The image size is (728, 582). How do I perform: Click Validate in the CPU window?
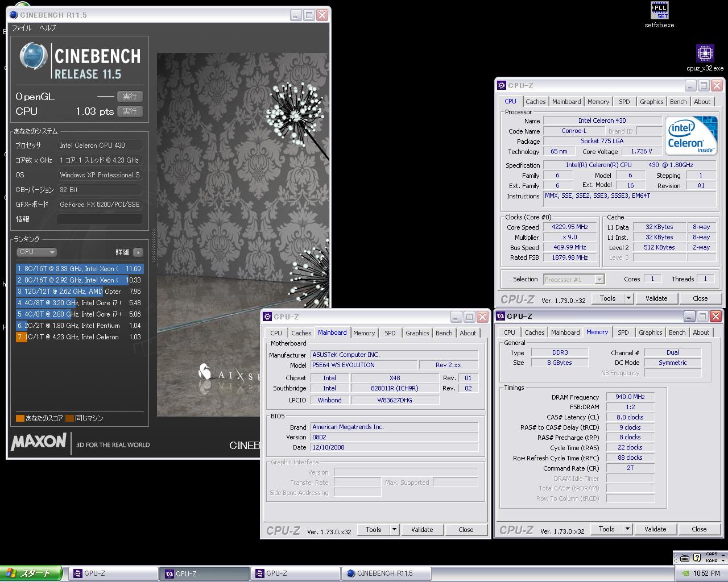tap(656, 298)
